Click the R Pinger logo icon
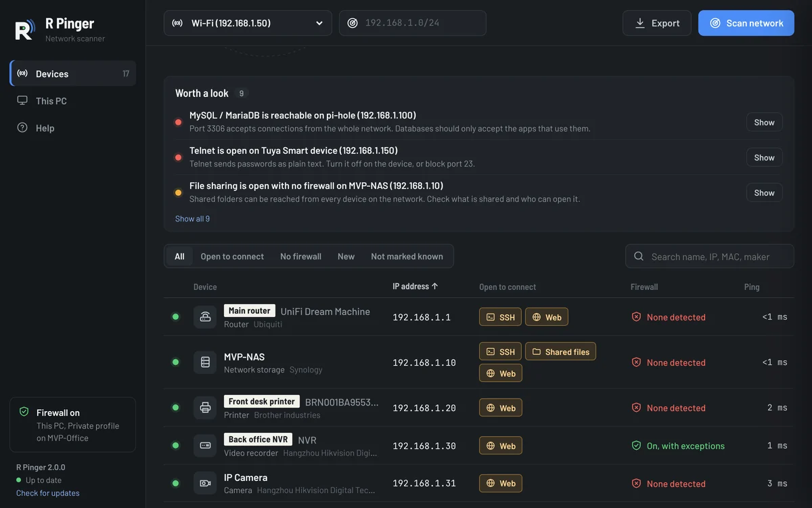 (x=25, y=29)
